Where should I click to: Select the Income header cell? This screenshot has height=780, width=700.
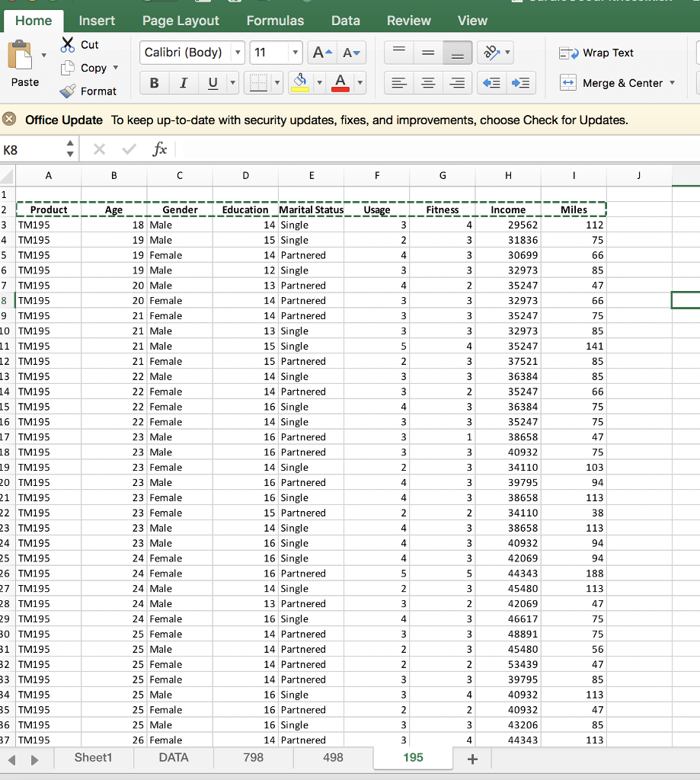click(508, 210)
